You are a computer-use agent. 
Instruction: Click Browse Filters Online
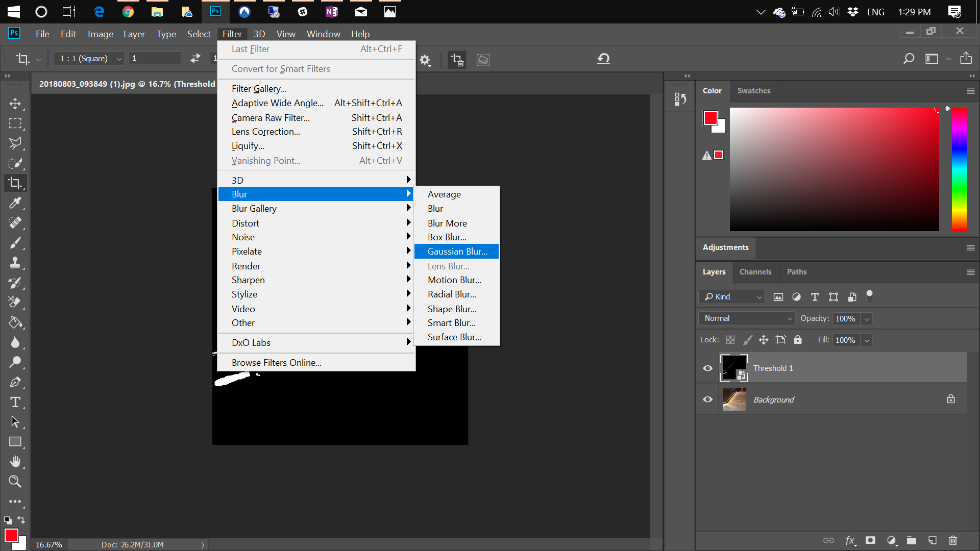[x=276, y=362]
